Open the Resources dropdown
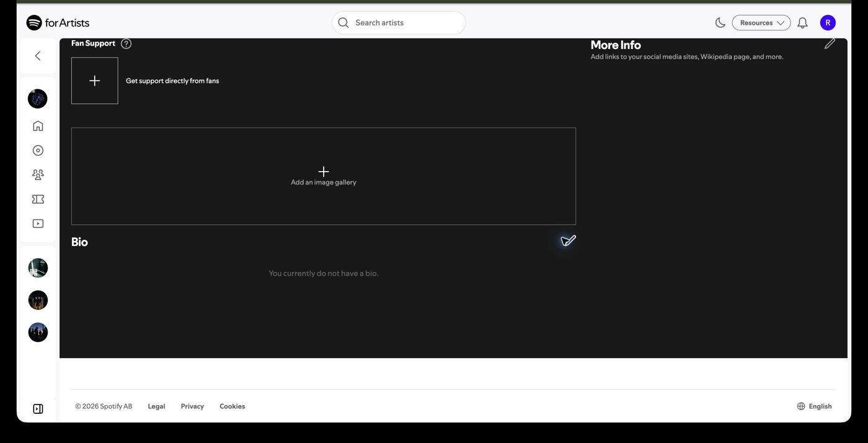 [761, 23]
